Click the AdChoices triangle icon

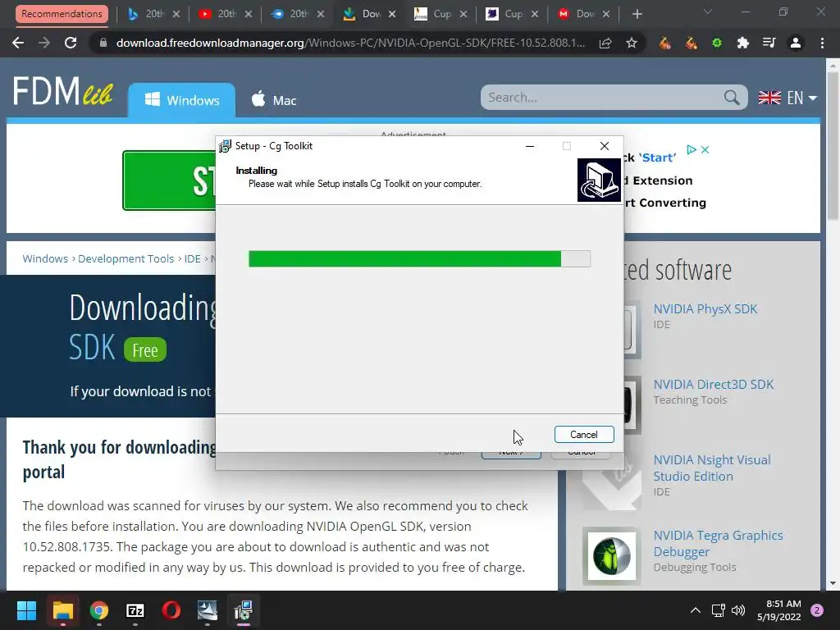pyautogui.click(x=692, y=150)
